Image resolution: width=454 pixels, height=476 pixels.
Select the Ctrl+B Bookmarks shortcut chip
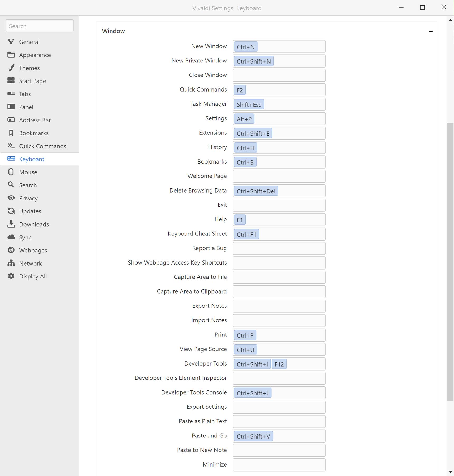245,162
